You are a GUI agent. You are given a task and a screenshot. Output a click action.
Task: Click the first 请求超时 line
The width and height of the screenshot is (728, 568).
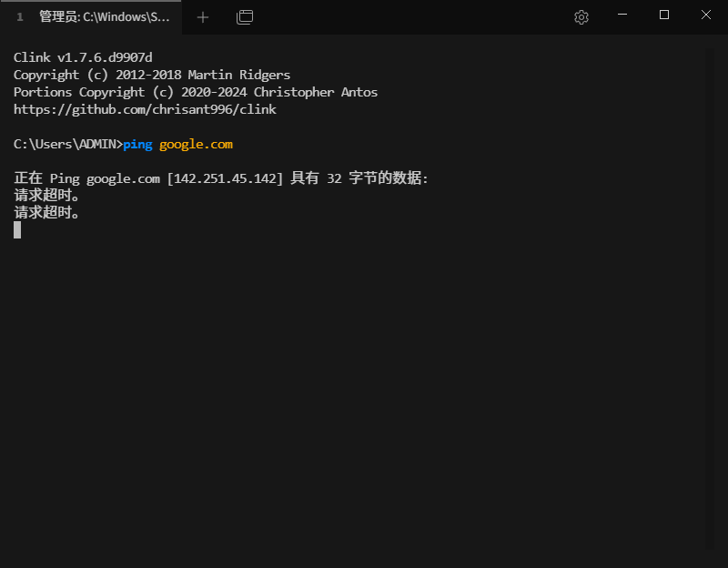(46, 196)
